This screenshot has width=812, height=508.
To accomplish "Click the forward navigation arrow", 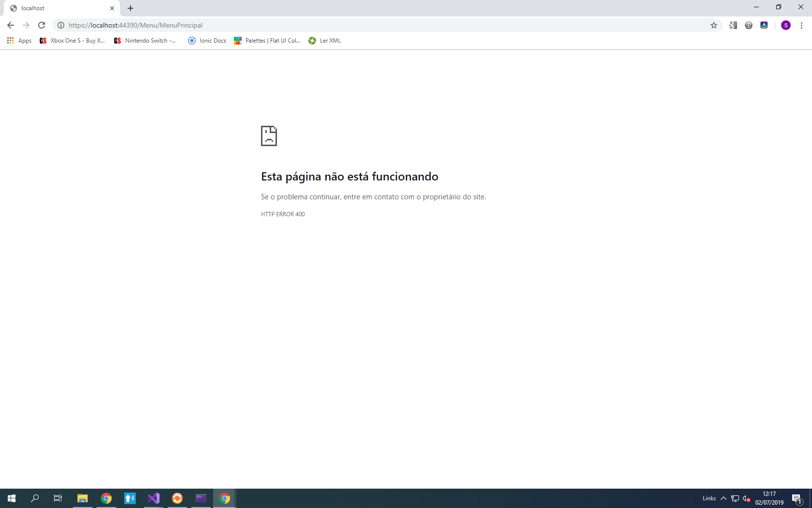I will pyautogui.click(x=26, y=25).
